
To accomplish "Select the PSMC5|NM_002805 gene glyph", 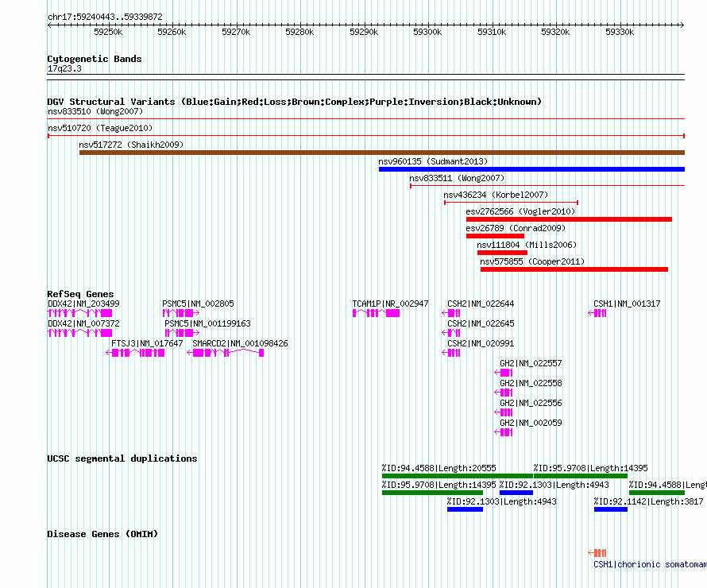I will pyautogui.click(x=181, y=313).
